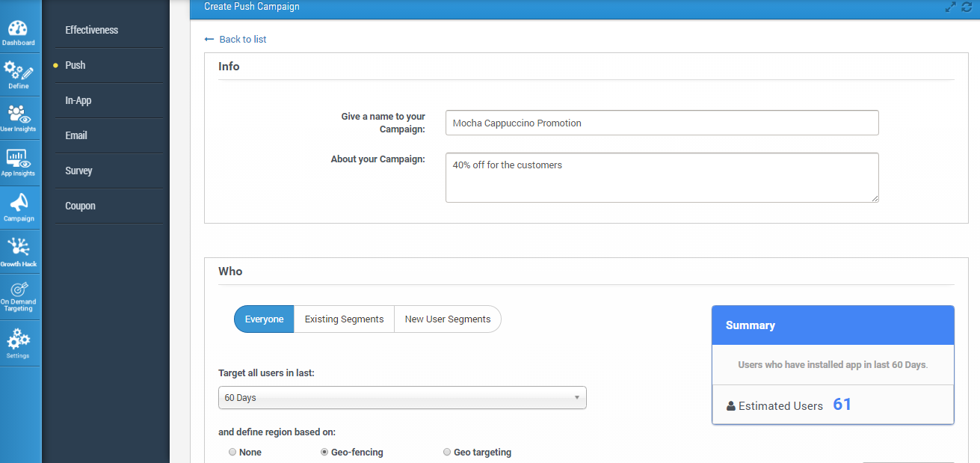The image size is (980, 463).
Task: Open the 60 Days target dropdown
Action: tap(402, 398)
